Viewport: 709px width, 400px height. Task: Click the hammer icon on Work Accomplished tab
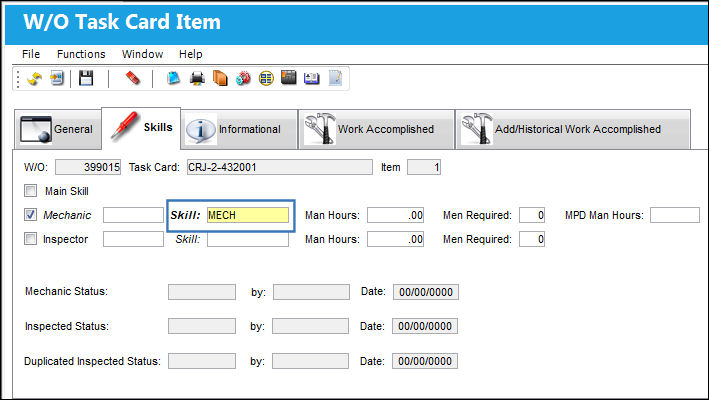(x=319, y=128)
